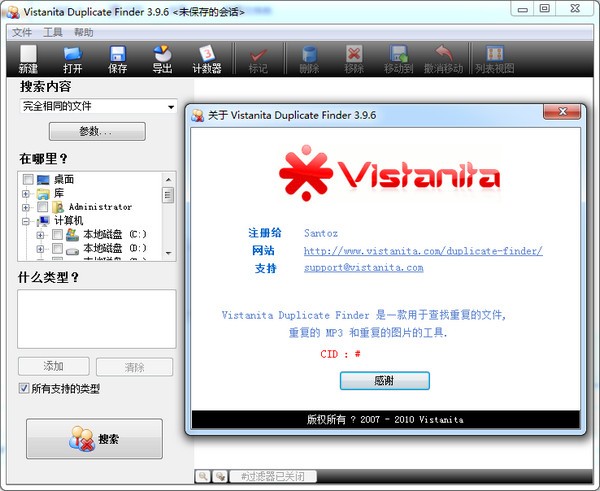
Task: Click the Administrator user folder icon
Action: pos(58,207)
